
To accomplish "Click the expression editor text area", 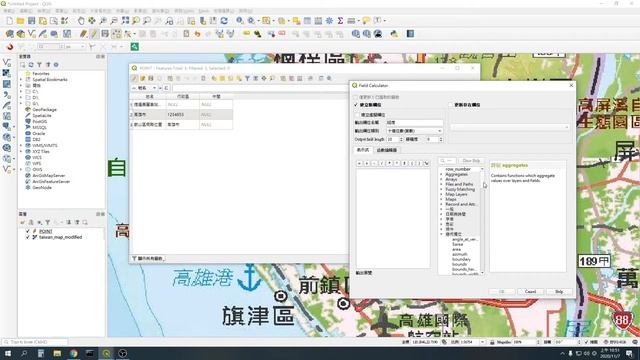I will [393, 218].
